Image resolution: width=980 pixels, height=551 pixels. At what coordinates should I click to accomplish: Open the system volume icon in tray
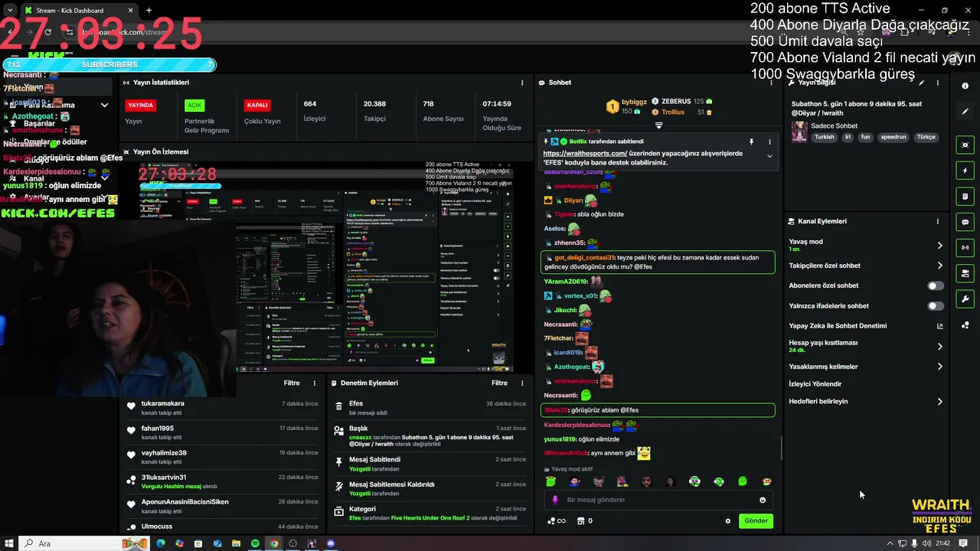[x=926, y=543]
